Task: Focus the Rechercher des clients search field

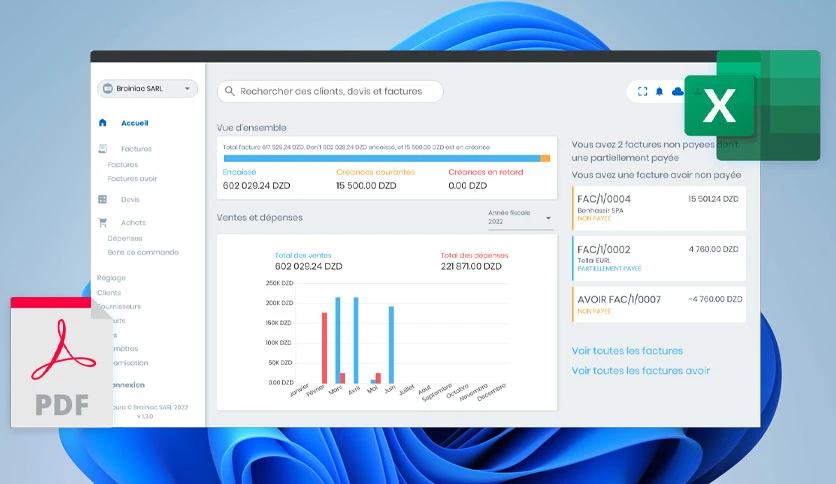Action: (330, 91)
